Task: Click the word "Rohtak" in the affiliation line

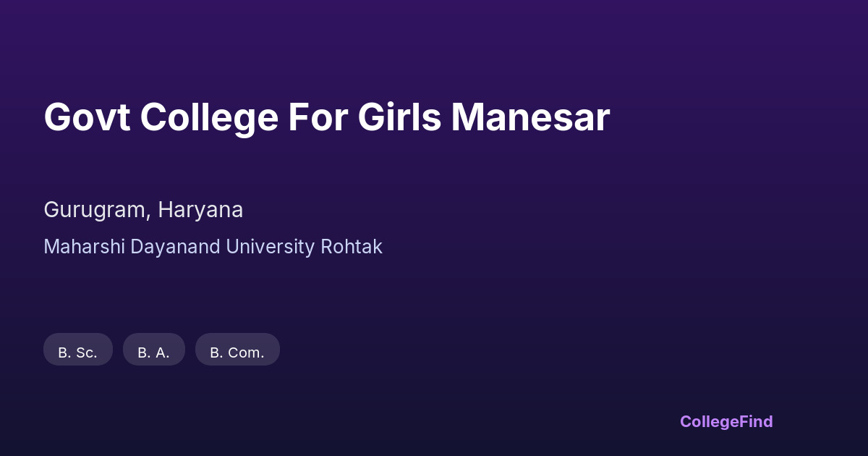Action: (352, 247)
